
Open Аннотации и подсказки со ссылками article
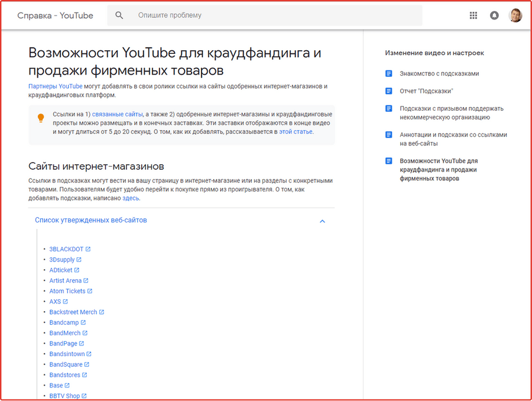point(453,139)
